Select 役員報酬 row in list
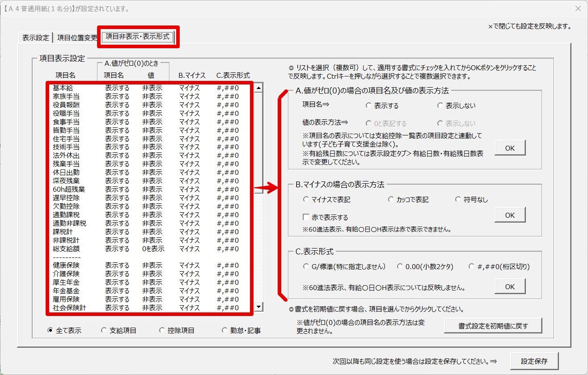 click(151, 105)
